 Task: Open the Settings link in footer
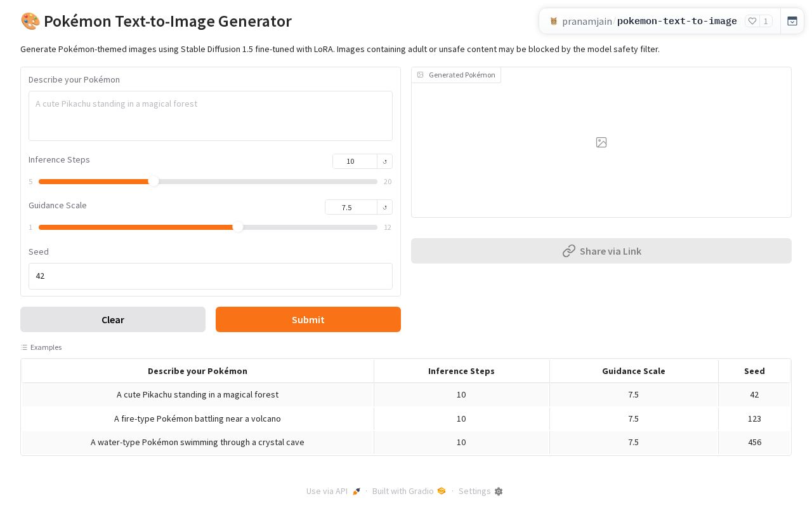pos(481,491)
